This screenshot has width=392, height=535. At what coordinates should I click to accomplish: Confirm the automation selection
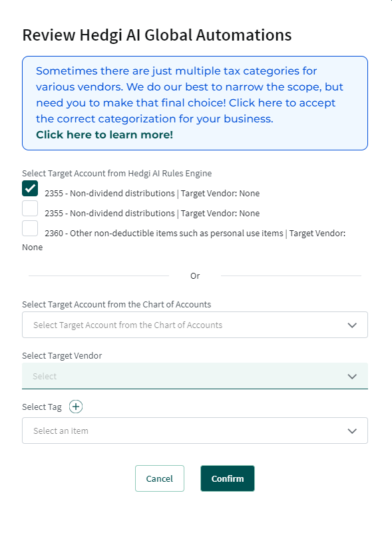click(x=228, y=478)
